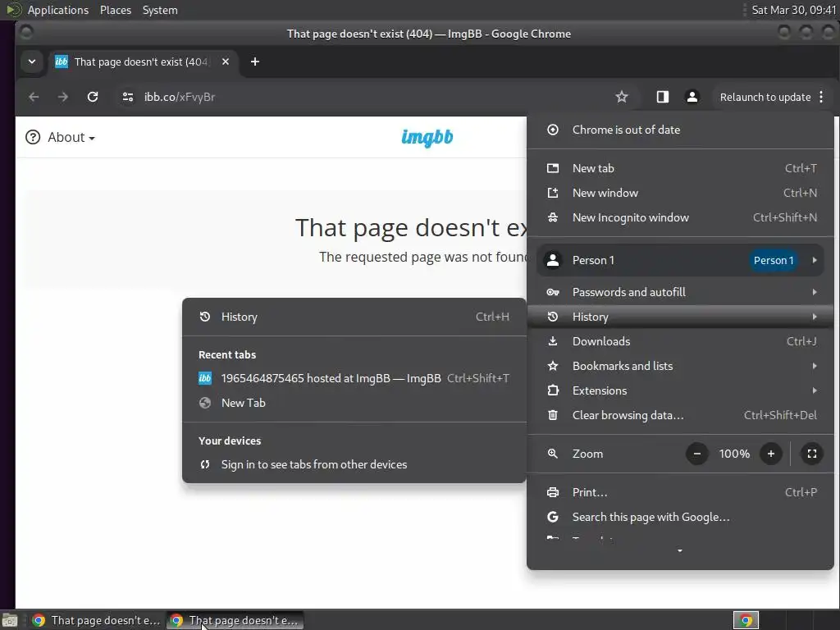The height and width of the screenshot is (630, 840).
Task: Expand Bookmarks and lists submenu
Action: pos(680,366)
